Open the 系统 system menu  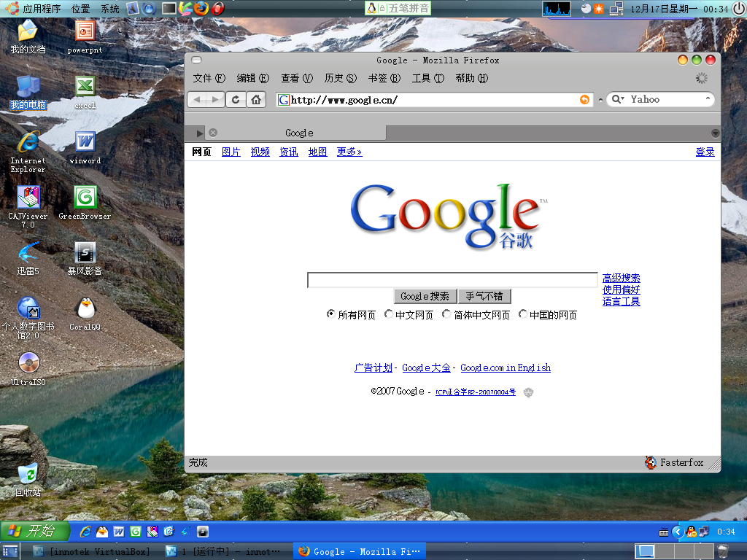110,9
